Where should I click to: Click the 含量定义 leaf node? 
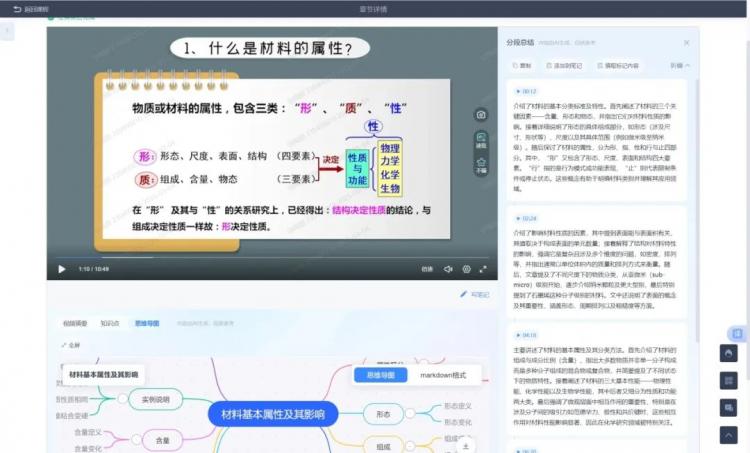tap(88, 432)
